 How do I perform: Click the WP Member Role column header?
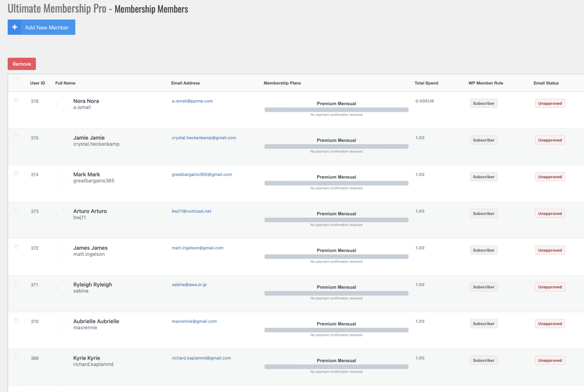(x=486, y=83)
